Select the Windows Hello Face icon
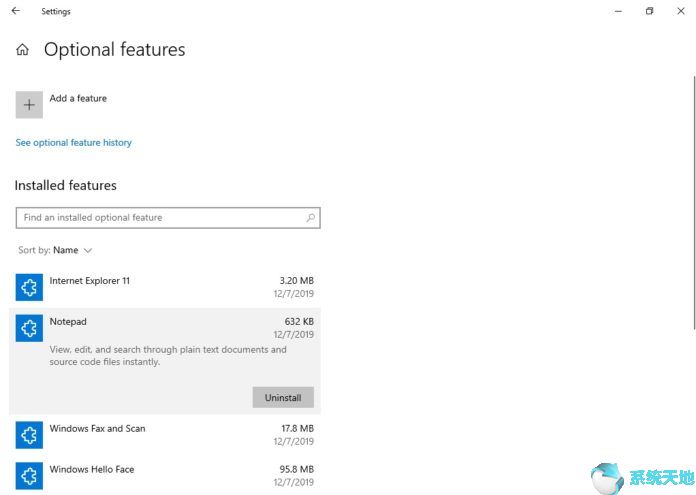This screenshot has height=495, width=696. coord(29,476)
